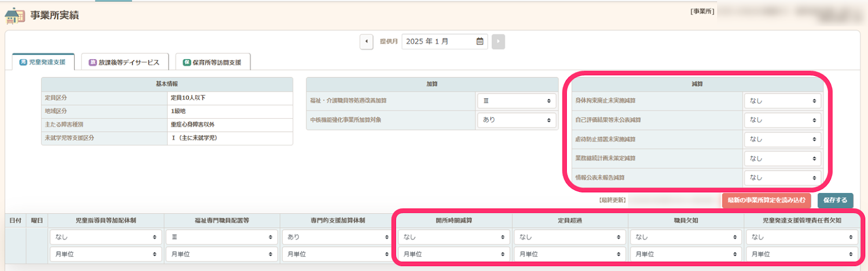868x271 pixels.
Task: Open the 福祉・介護職員等処遇改善加算 dropdown
Action: [516, 101]
